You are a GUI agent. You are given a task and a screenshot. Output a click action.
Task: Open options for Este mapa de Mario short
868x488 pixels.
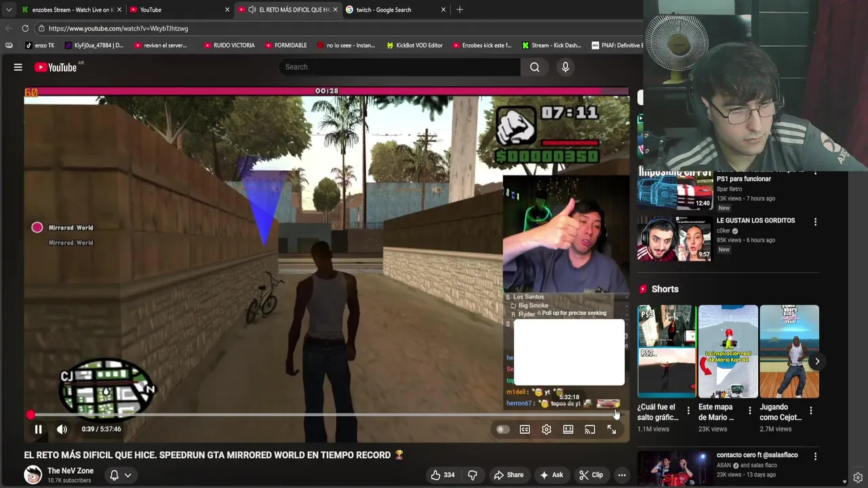pos(749,411)
